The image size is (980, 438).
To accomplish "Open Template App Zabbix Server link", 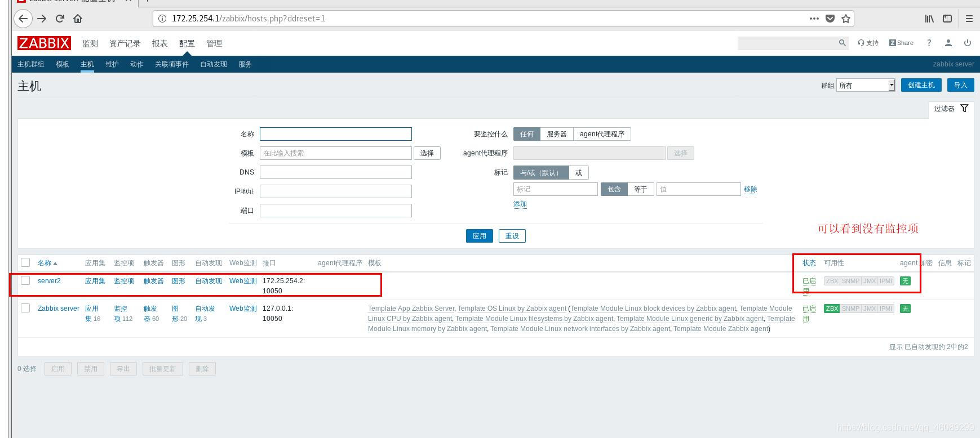I will (x=411, y=309).
